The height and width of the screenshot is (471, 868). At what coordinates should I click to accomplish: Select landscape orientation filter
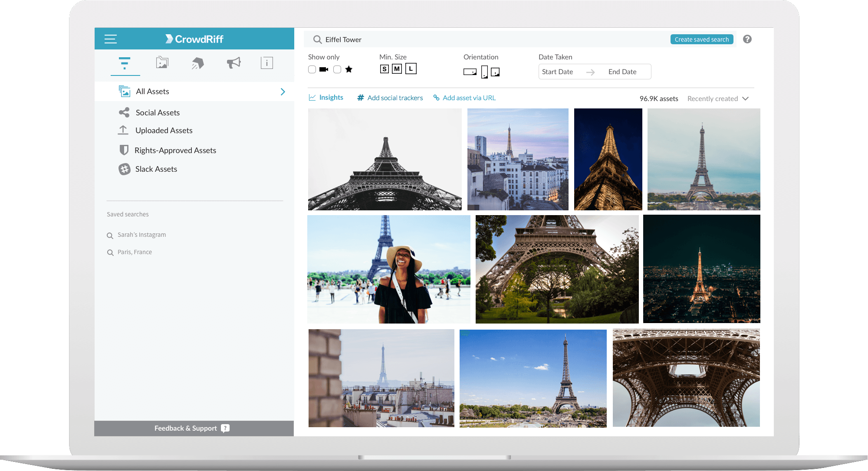click(470, 72)
